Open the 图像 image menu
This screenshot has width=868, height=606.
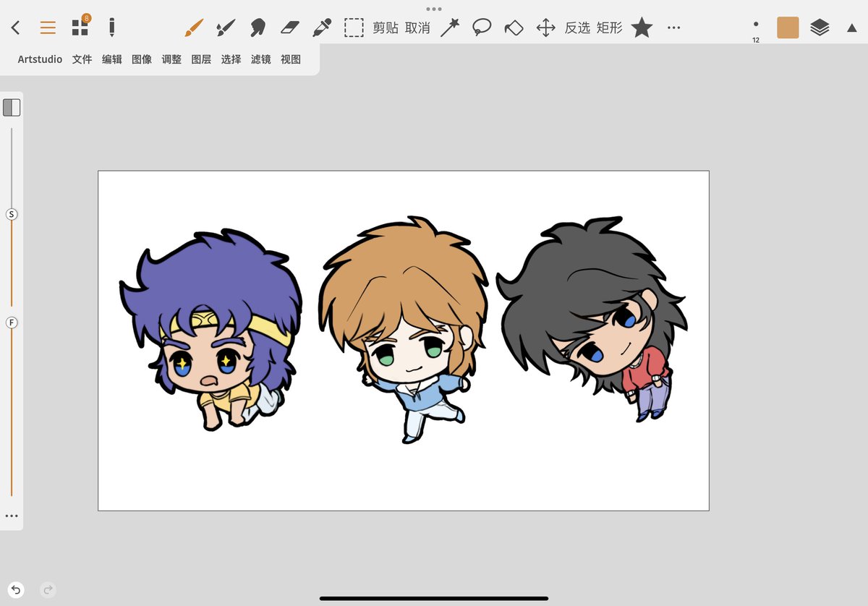[142, 59]
